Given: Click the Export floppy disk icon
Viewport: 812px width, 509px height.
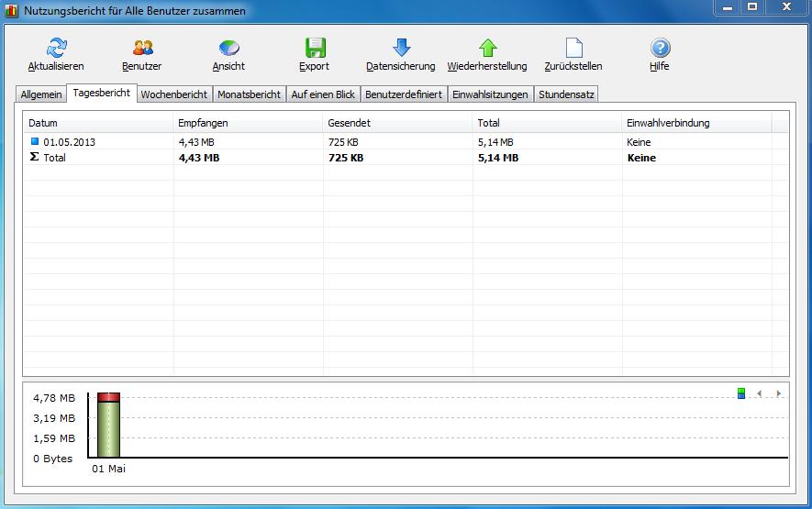Looking at the screenshot, I should click(x=315, y=48).
